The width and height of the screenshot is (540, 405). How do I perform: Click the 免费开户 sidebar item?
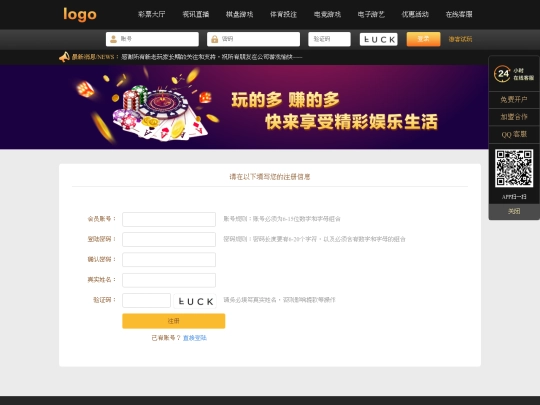pos(514,100)
